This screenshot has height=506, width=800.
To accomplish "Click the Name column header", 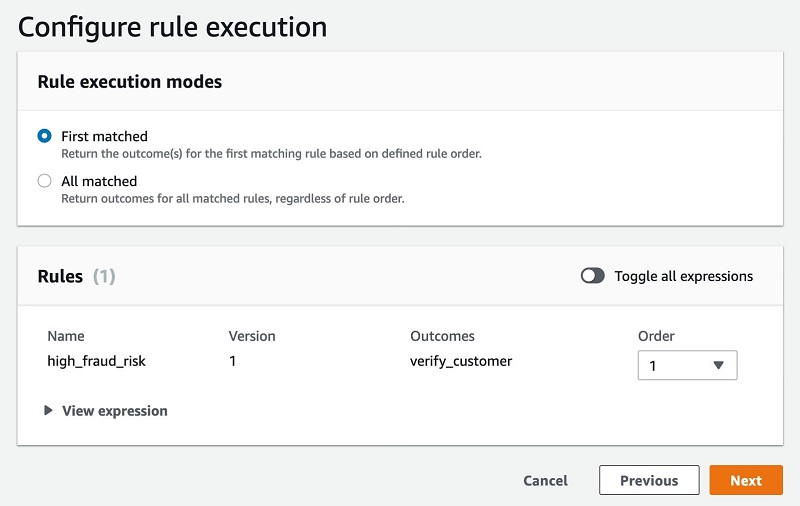I will coord(66,336).
